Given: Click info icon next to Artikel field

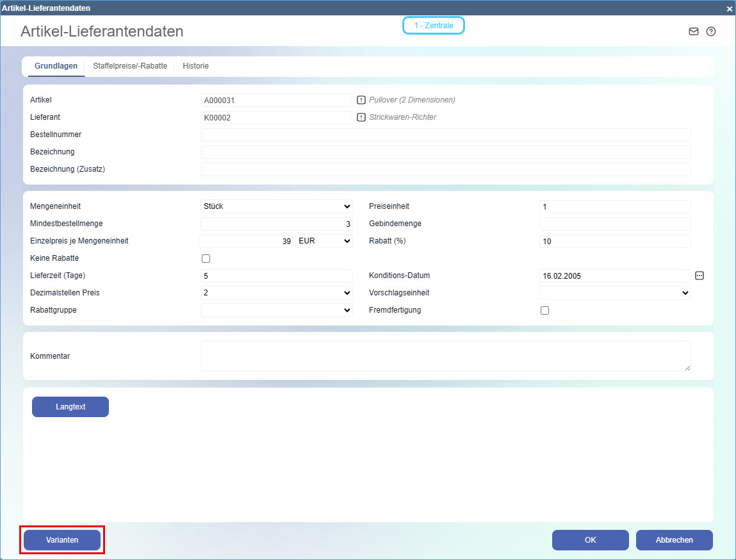Looking at the screenshot, I should click(361, 100).
